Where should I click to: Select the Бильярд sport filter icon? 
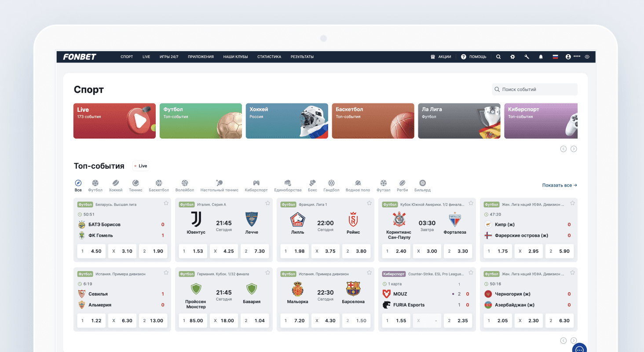(x=422, y=183)
